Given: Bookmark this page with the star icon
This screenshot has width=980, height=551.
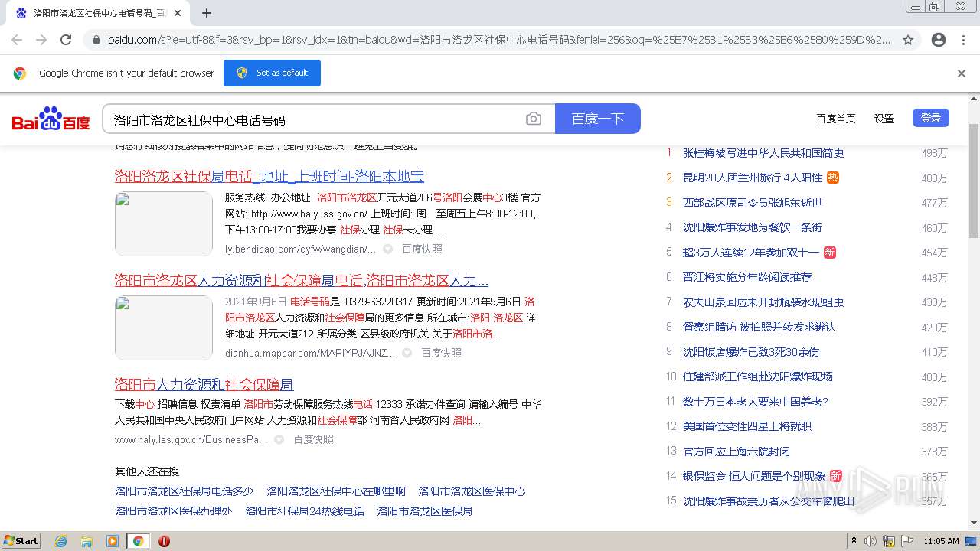Looking at the screenshot, I should [908, 40].
